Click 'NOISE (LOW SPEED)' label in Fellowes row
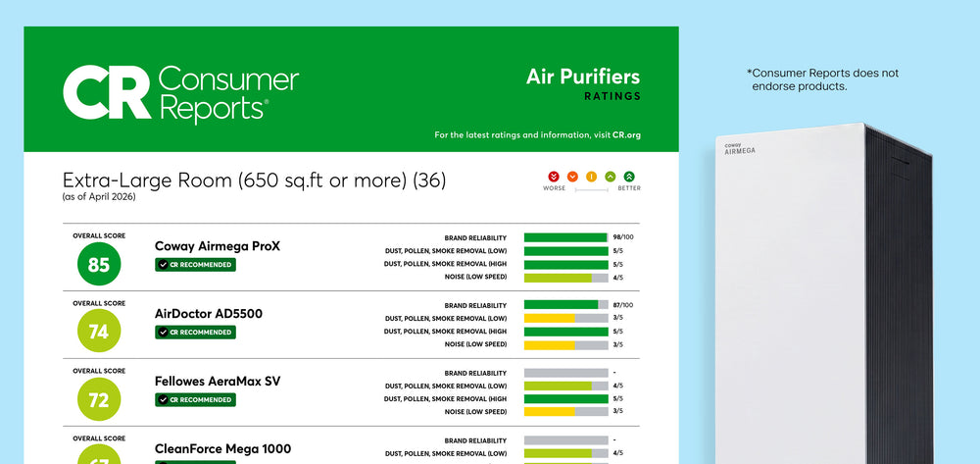980x464 pixels. pos(475,412)
